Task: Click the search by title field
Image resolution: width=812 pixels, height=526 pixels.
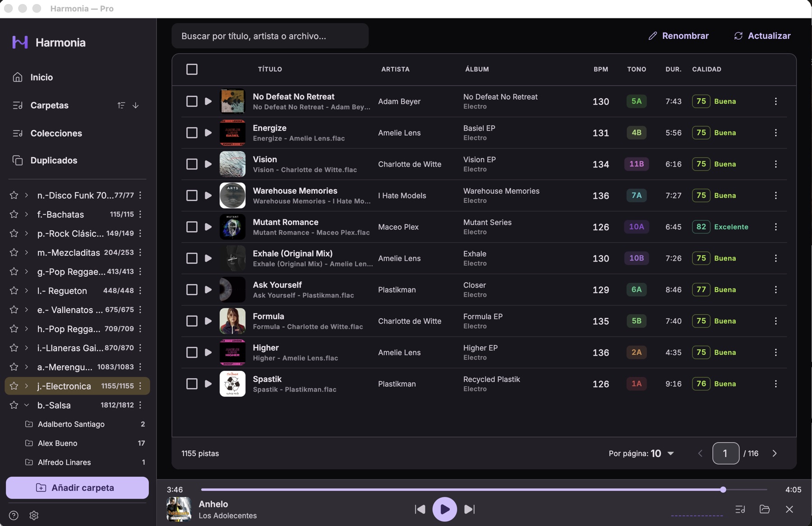Action: click(x=270, y=36)
